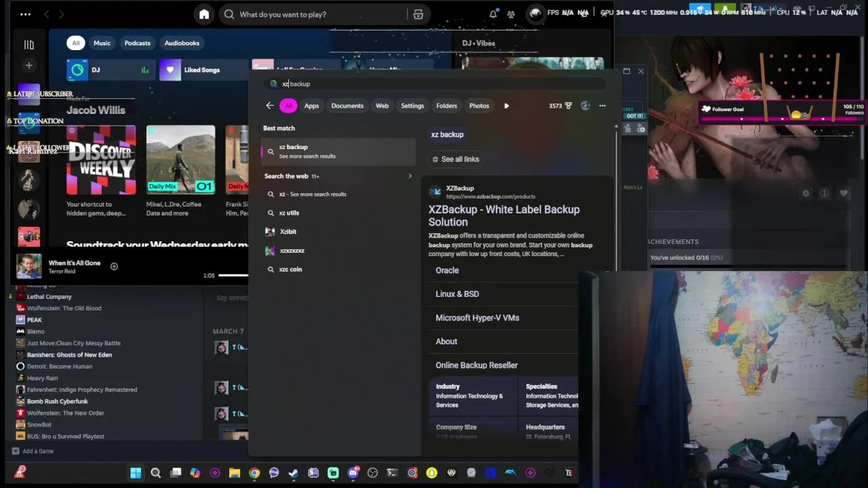
Task: Open profile avatar in search panel
Action: 585,106
